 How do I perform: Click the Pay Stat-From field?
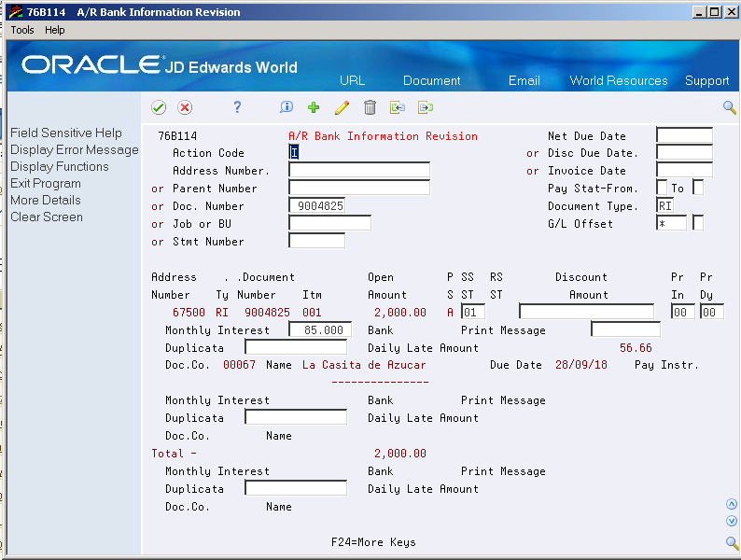[662, 188]
